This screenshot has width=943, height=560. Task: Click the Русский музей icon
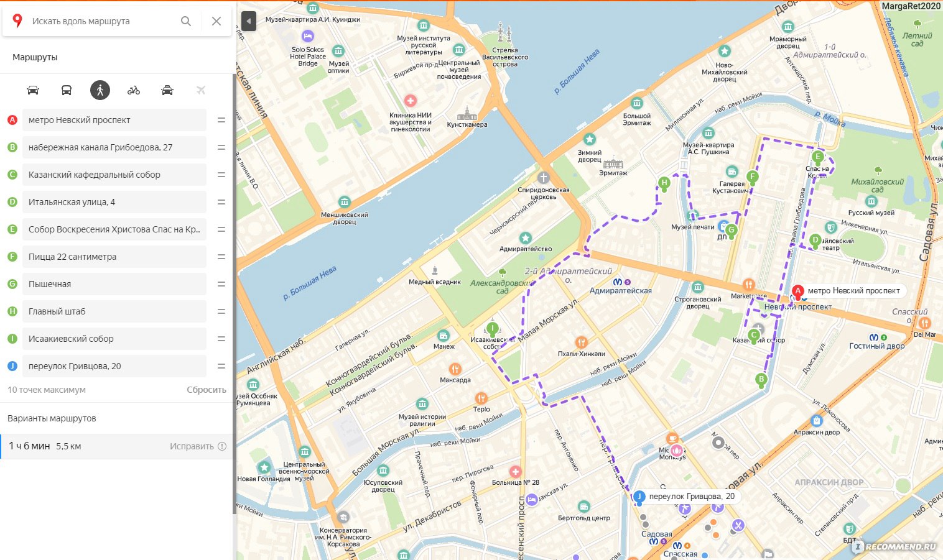click(871, 201)
